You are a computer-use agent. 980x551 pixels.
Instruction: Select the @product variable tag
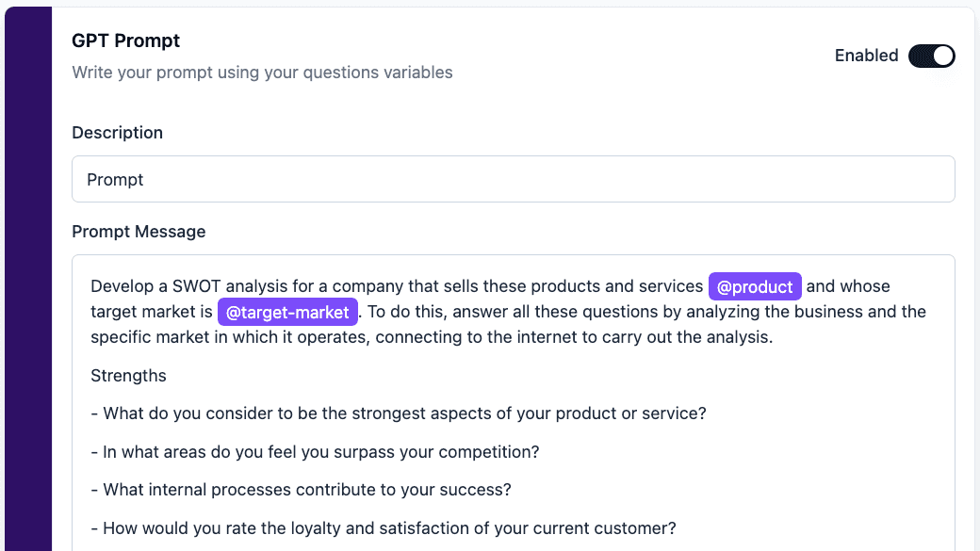click(x=755, y=286)
